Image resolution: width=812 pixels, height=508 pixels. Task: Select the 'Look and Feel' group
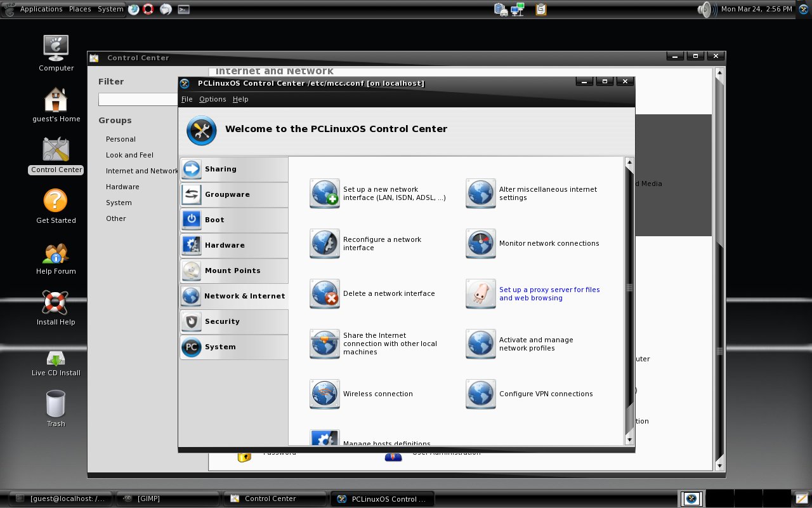(x=129, y=155)
